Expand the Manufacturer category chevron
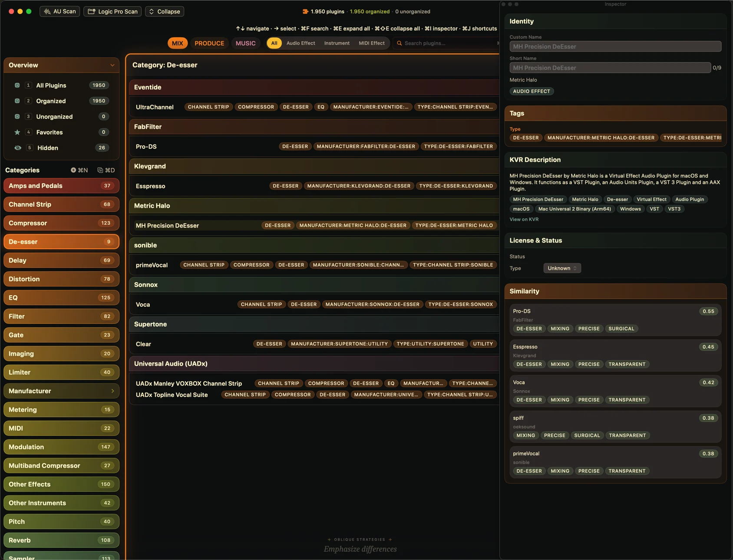The image size is (733, 560). [x=112, y=391]
